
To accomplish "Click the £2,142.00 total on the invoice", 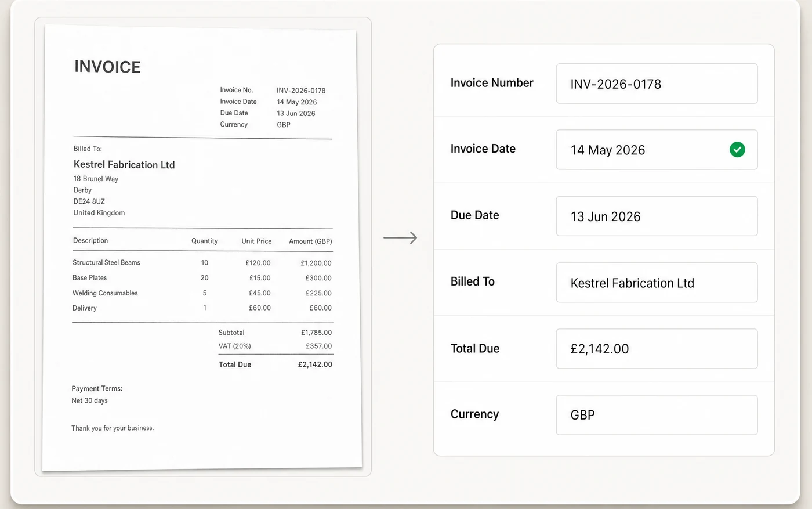I will pyautogui.click(x=315, y=364).
